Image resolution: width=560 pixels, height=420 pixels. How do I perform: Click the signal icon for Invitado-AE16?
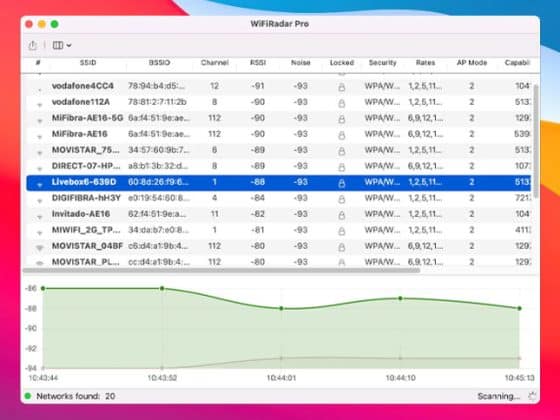(40, 217)
